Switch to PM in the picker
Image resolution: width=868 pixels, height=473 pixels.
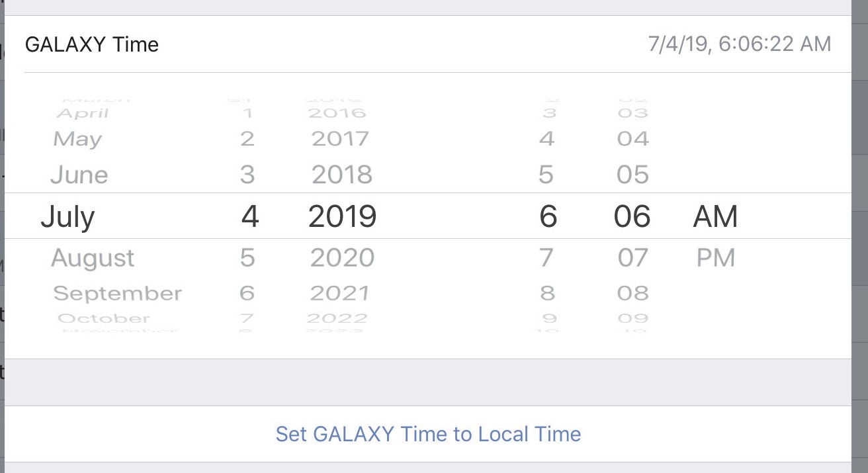pos(716,257)
